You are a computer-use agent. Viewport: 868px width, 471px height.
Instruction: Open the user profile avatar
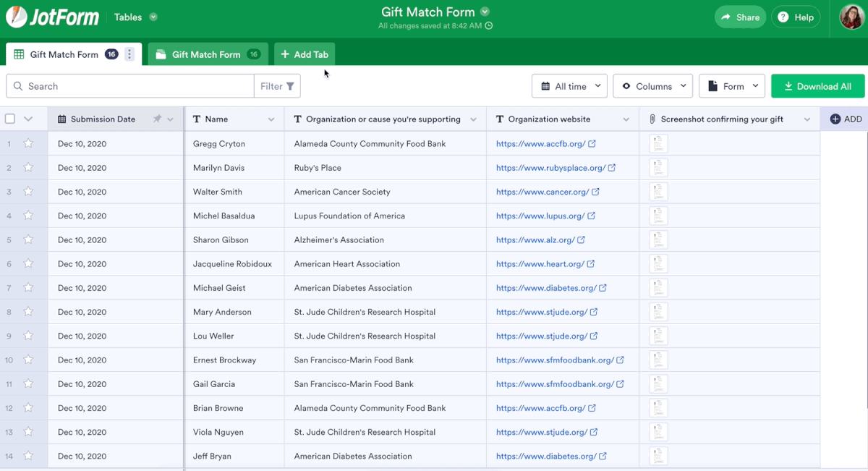851,17
